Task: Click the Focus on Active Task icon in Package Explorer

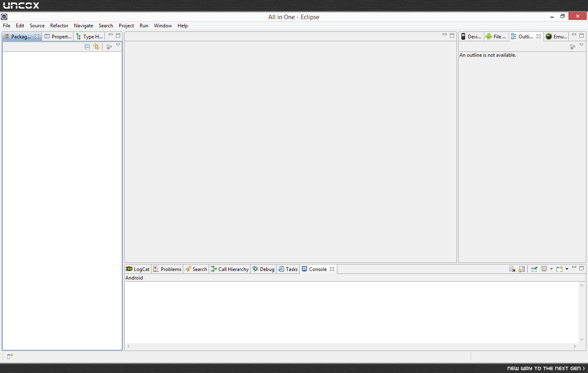Action: (x=109, y=47)
